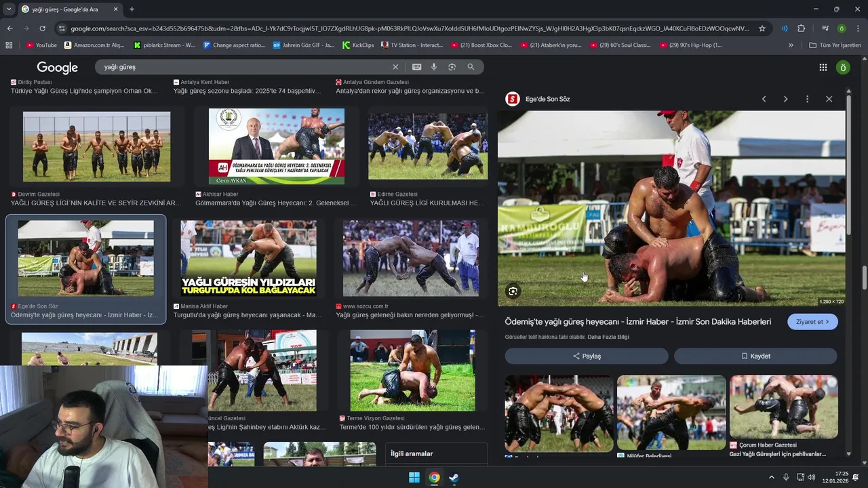The width and height of the screenshot is (868, 488).
Task: Show next image in preview panel
Action: coord(785,99)
